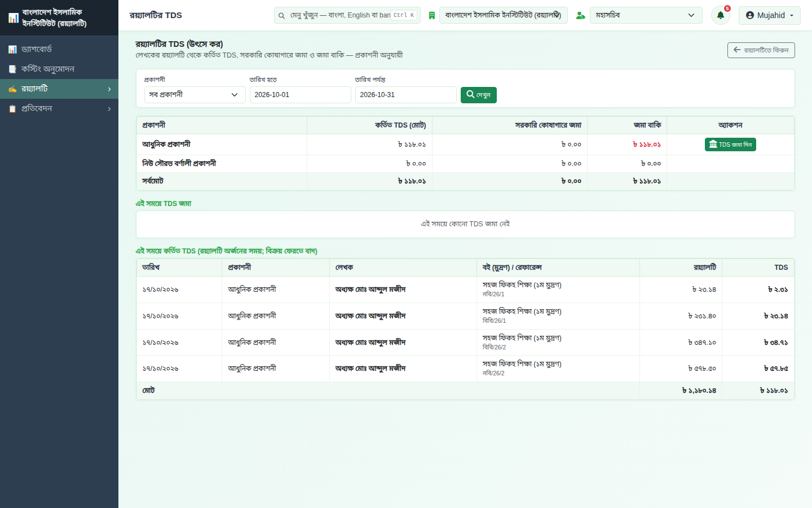
Task: Expand the রয়্যালটি sidebar submenu chevron
Action: click(109, 89)
